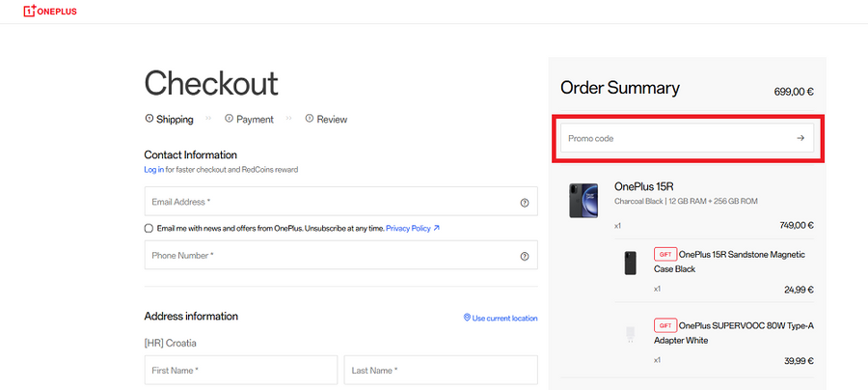Click the Payment step icon

tap(229, 119)
